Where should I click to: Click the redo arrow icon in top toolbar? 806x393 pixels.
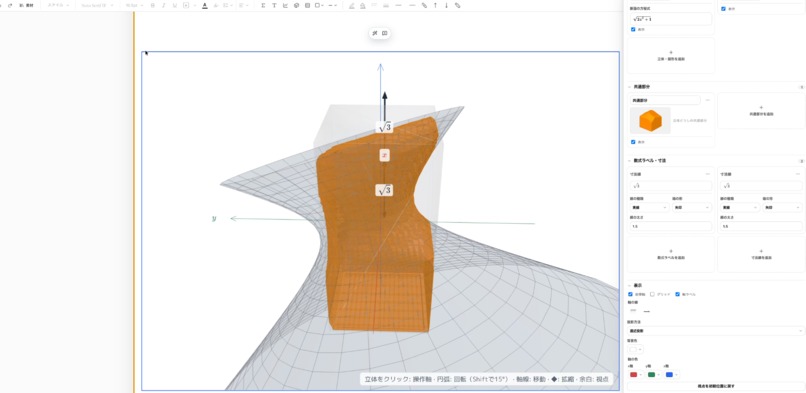10,5
